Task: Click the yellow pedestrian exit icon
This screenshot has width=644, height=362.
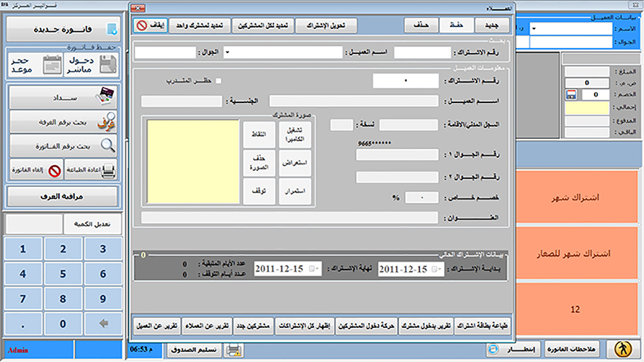Action: [623, 349]
